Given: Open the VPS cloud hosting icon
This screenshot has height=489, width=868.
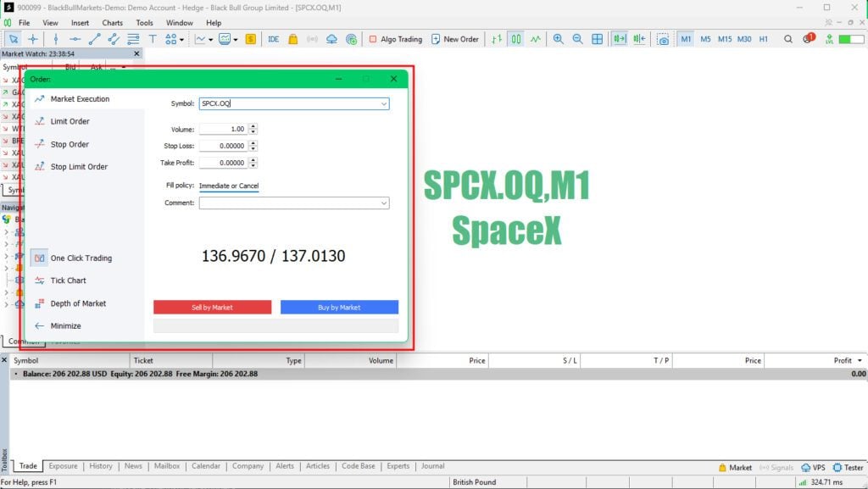Looking at the screenshot, I should pos(331,39).
